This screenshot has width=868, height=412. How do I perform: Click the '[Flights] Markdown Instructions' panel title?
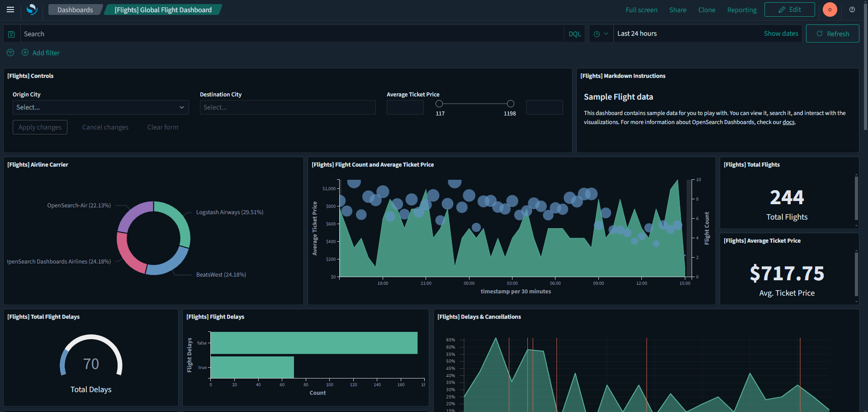pos(623,76)
